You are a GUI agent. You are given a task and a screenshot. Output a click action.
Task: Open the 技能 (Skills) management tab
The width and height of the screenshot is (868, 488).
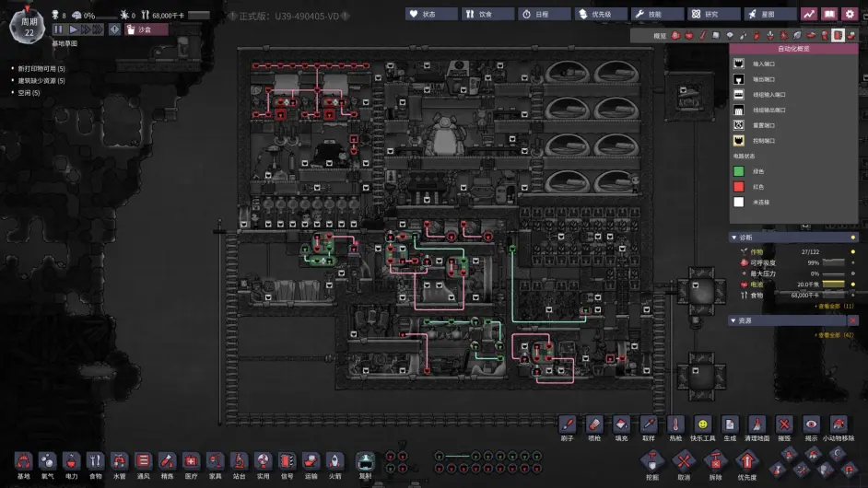click(x=657, y=15)
